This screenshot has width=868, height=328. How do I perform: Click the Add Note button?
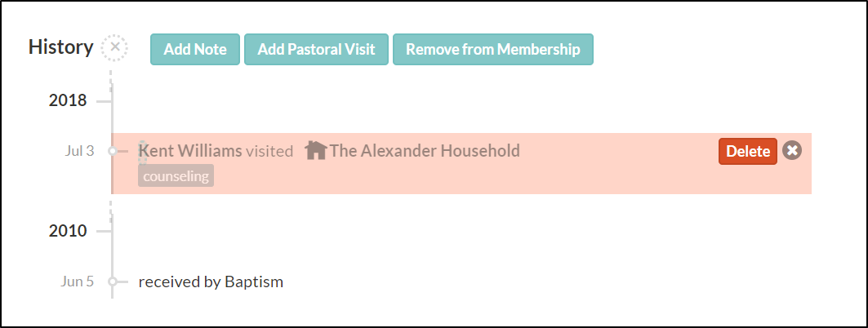tap(195, 49)
